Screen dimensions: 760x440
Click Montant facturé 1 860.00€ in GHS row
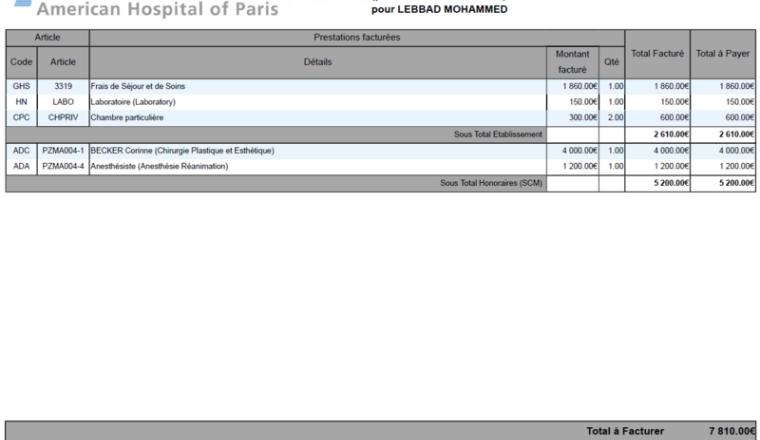(580, 86)
